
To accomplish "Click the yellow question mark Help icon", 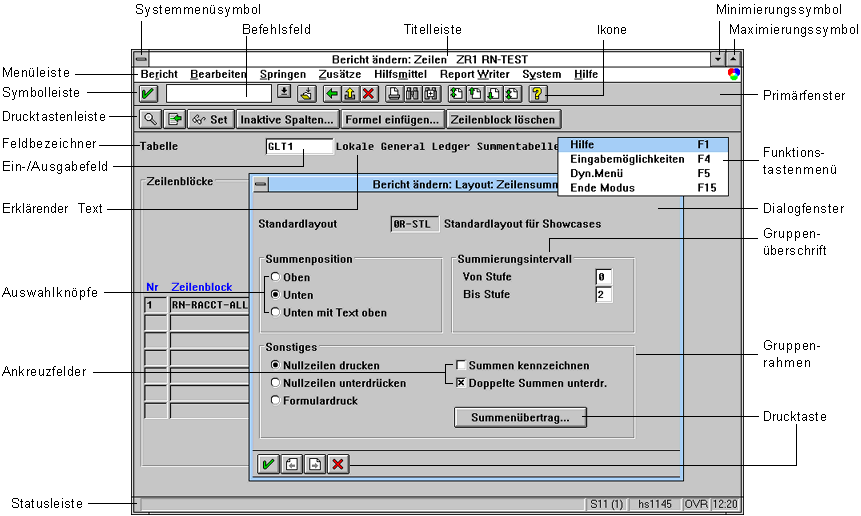I will 537,94.
